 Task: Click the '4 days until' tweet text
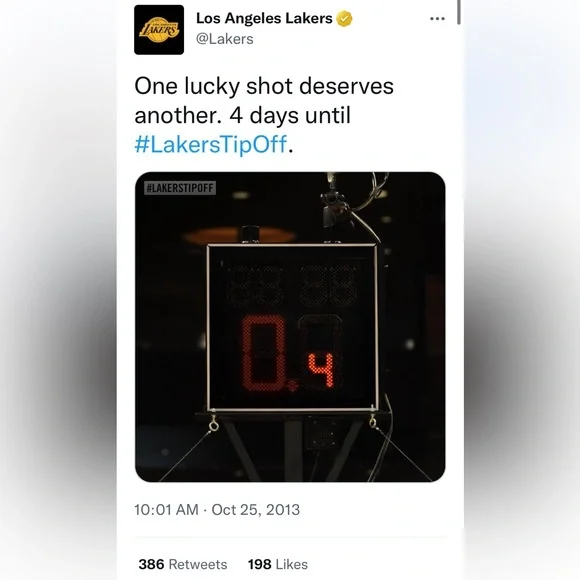[290, 115]
